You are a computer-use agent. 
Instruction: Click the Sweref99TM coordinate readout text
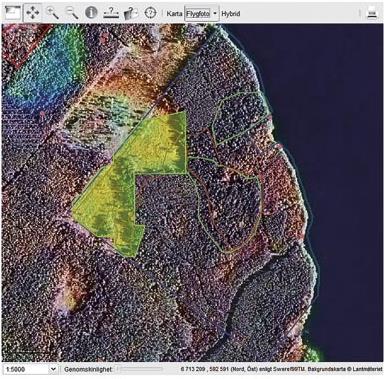click(243, 369)
